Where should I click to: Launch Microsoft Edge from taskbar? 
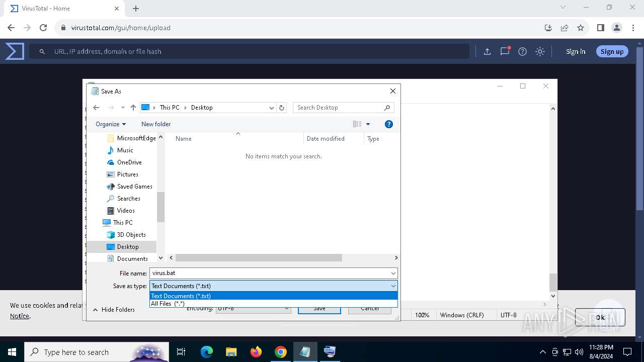[207, 352]
